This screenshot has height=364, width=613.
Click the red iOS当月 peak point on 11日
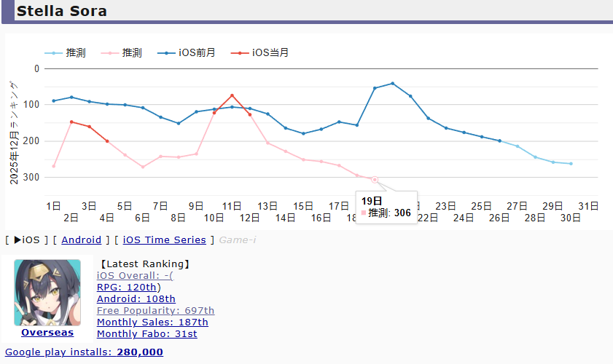[x=233, y=95]
